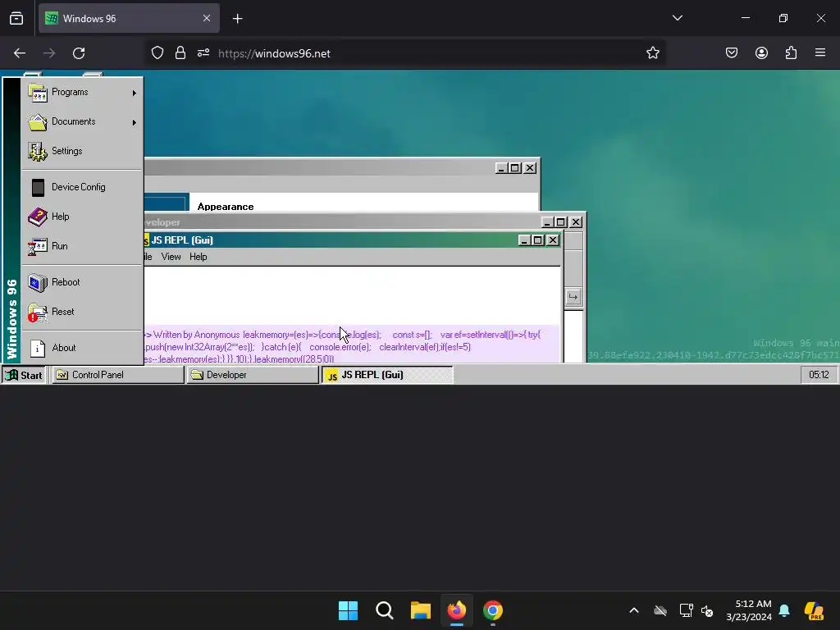The image size is (840, 630).
Task: Click the Run program icon
Action: click(38, 246)
